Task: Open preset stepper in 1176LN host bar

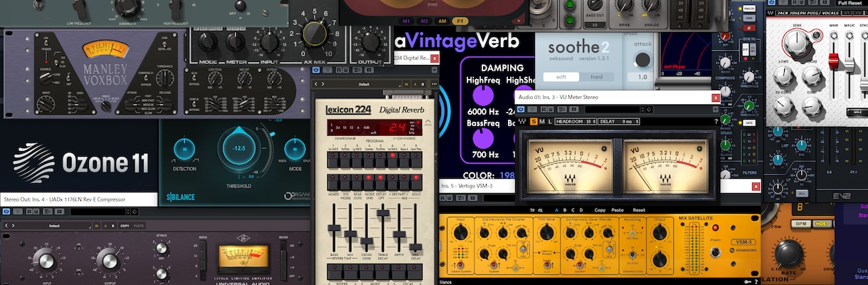Action: [x=128, y=212]
